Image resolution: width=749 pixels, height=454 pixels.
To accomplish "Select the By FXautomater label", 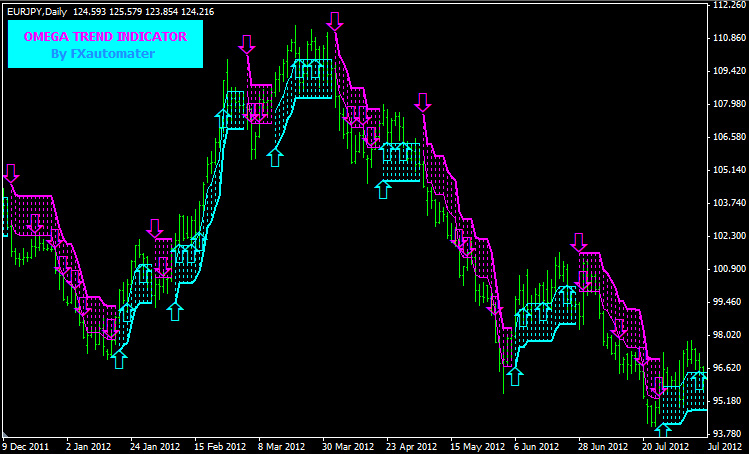I will pos(103,54).
